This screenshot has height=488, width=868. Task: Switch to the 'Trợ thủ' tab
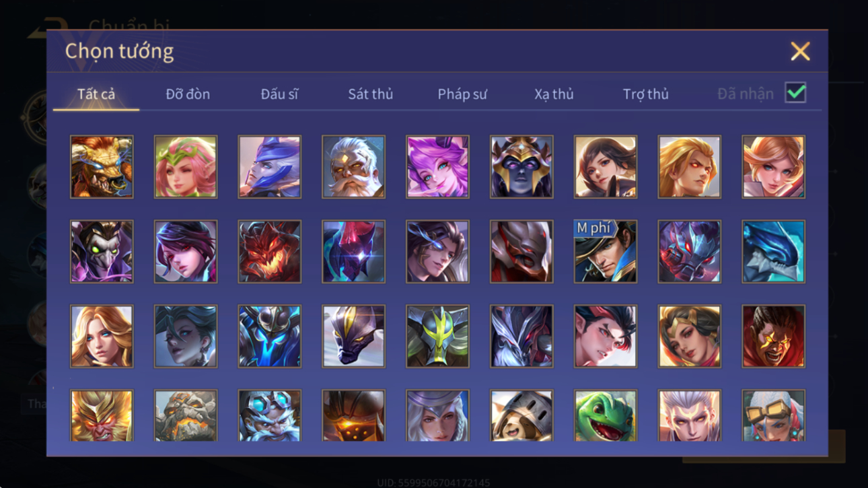click(645, 94)
